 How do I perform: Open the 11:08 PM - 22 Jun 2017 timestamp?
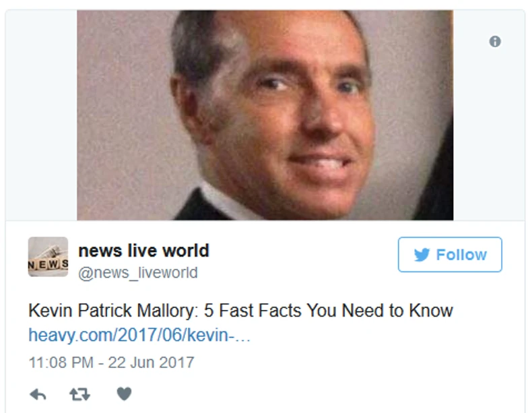coord(111,362)
